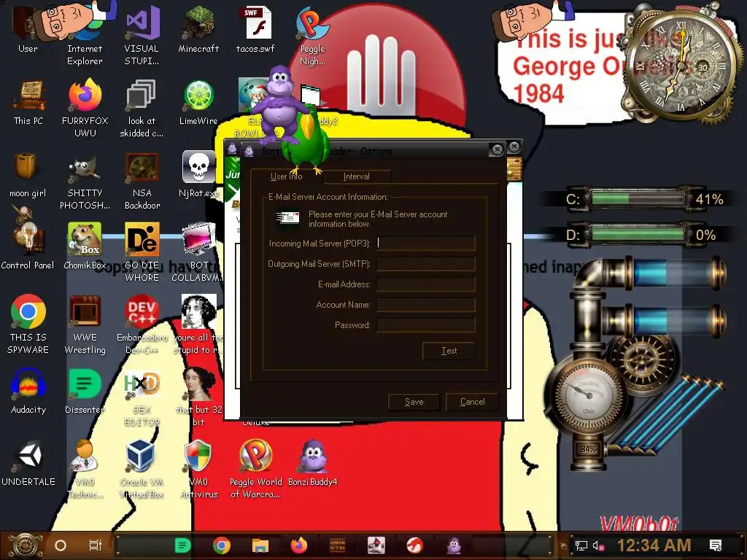Open This PC desktop icon

(28, 102)
